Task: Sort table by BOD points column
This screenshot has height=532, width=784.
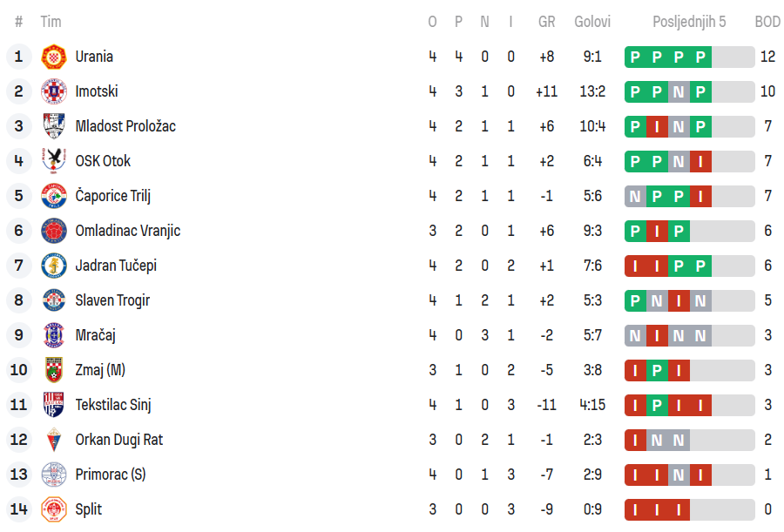Action: [767, 22]
